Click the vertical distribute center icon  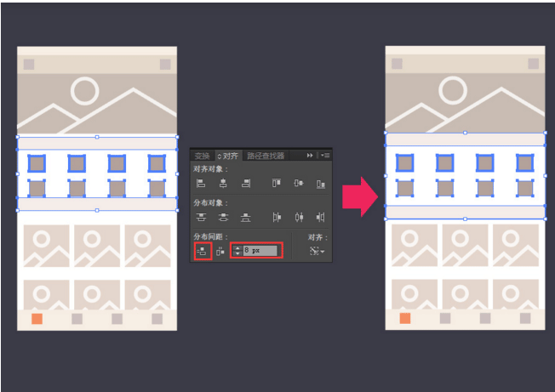click(x=223, y=217)
